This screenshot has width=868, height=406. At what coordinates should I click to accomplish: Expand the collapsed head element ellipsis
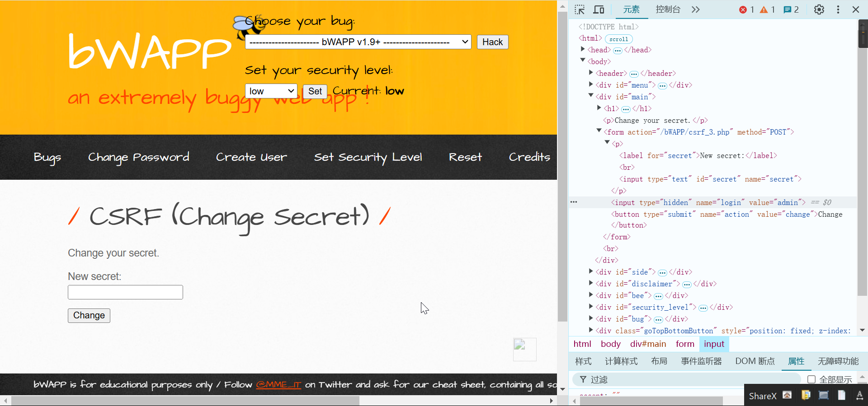pyautogui.click(x=618, y=50)
